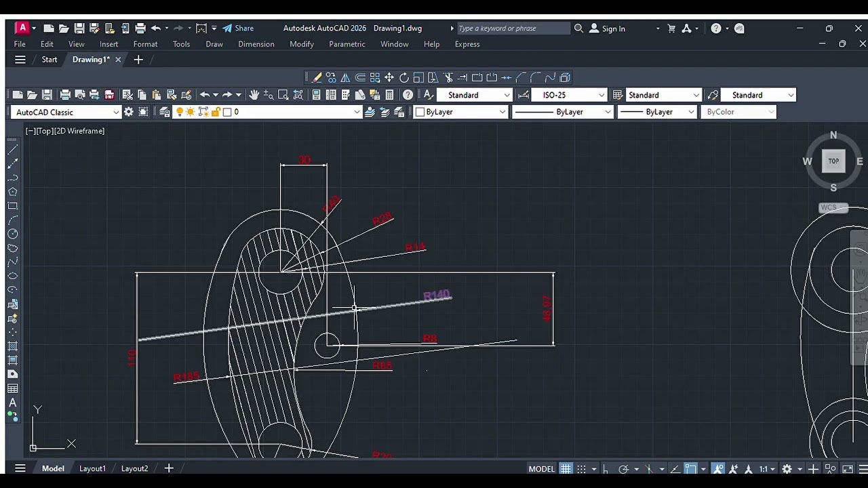
Task: Select the Rotate tool icon
Action: 404,78
